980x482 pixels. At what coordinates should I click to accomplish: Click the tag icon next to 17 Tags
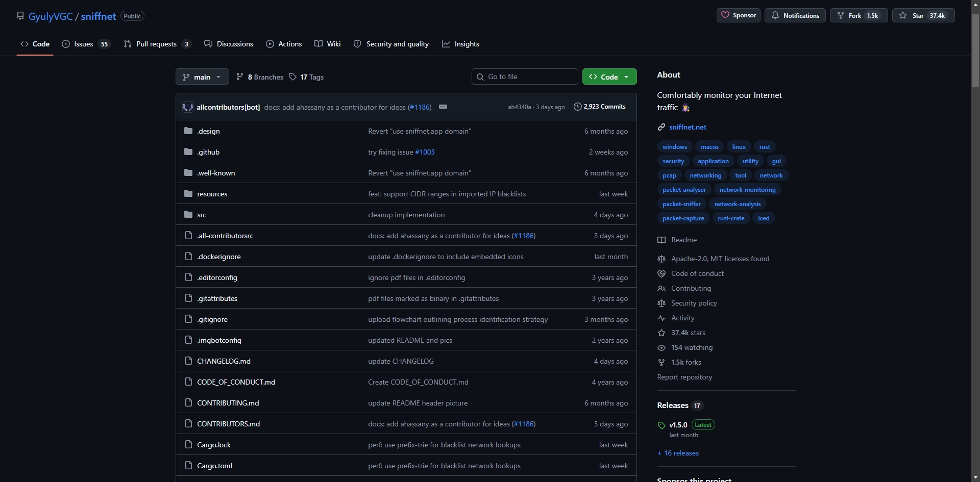click(292, 77)
